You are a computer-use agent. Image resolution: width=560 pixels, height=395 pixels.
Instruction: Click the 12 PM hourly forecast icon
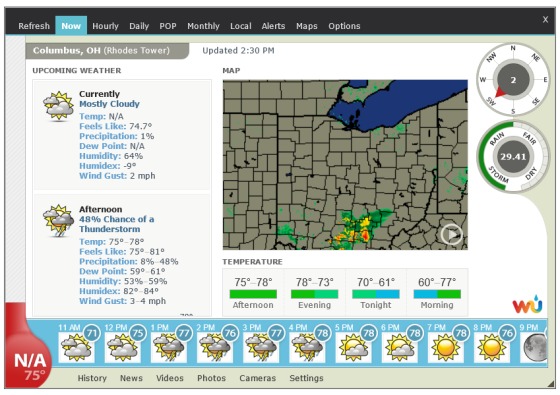122,347
